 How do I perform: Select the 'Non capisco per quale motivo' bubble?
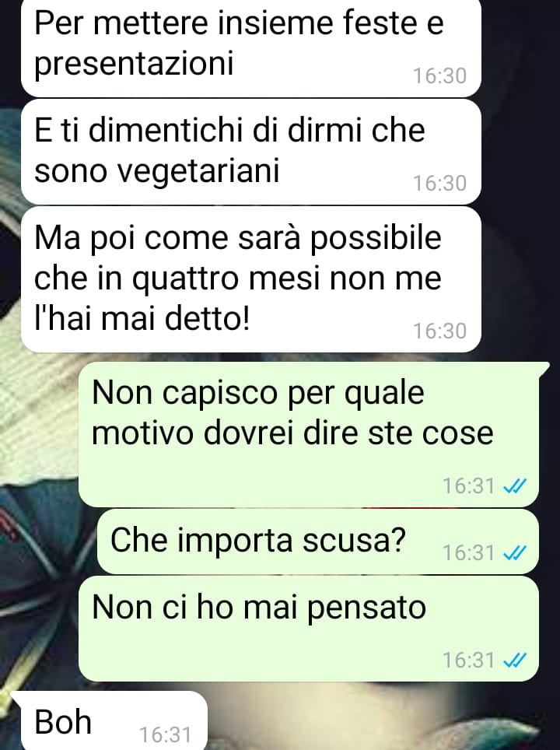click(309, 434)
